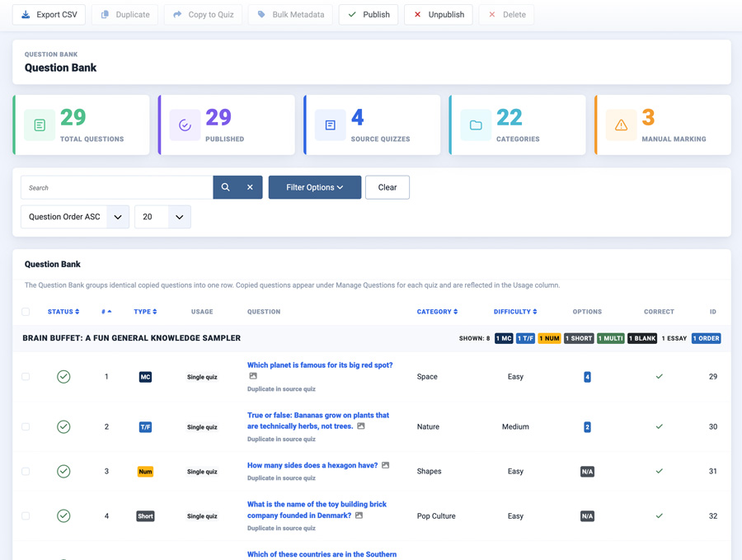Click the Manual Marking warning icon

click(622, 125)
